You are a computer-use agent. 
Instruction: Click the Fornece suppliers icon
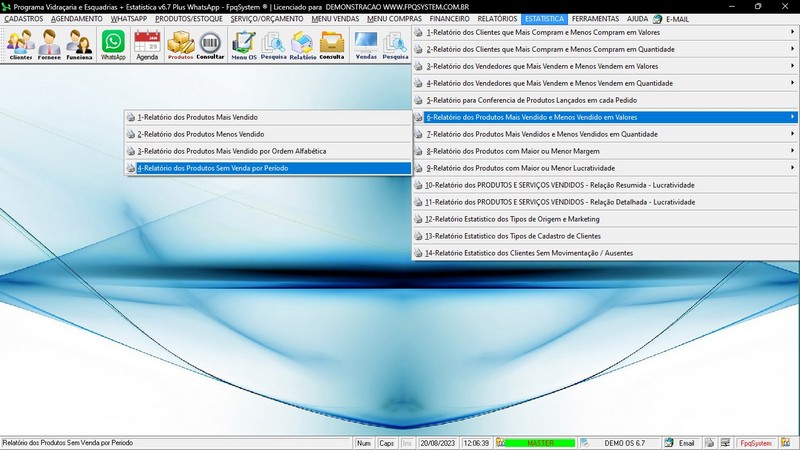click(x=50, y=45)
